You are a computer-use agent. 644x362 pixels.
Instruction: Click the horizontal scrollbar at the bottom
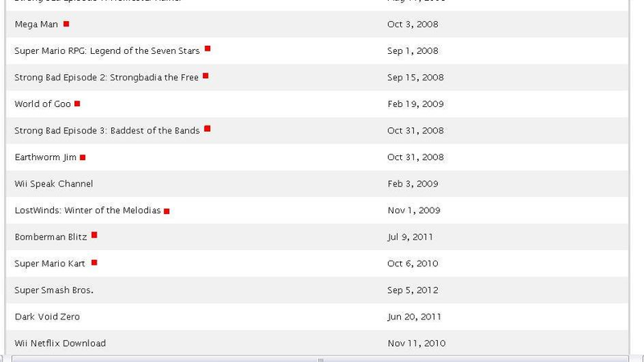click(320, 359)
